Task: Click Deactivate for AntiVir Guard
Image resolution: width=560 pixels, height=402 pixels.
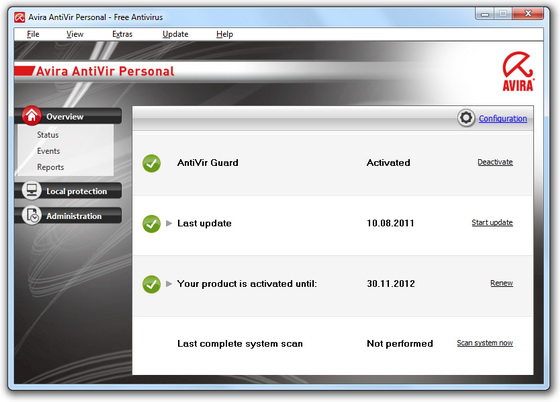Action: [495, 162]
